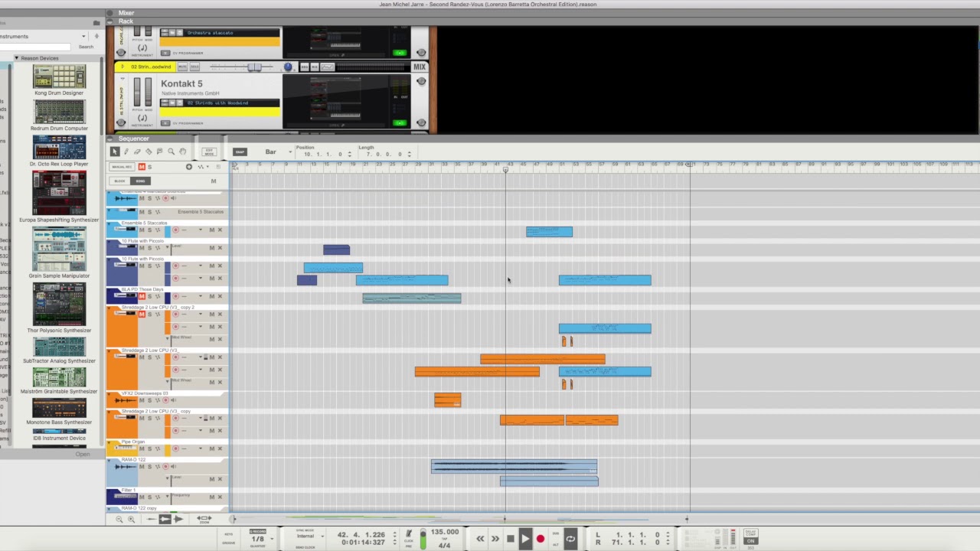Collapse the Reason Devices section

coord(16,58)
